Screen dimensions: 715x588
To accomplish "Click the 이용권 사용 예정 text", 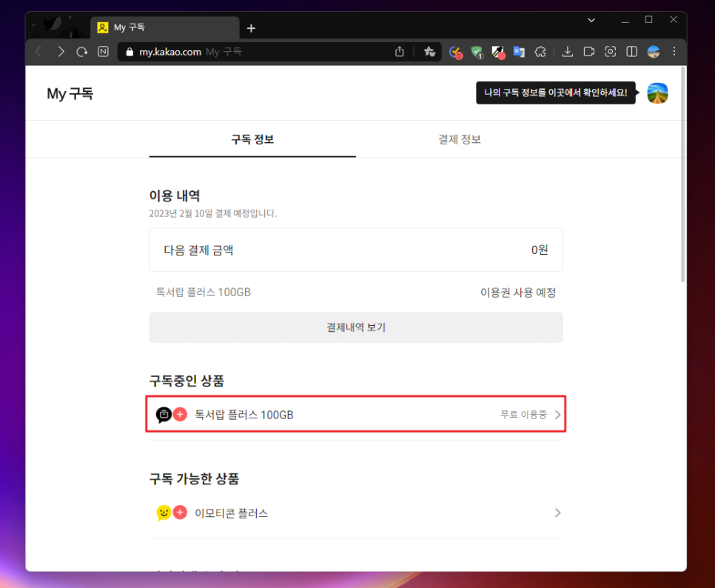I will 518,293.
